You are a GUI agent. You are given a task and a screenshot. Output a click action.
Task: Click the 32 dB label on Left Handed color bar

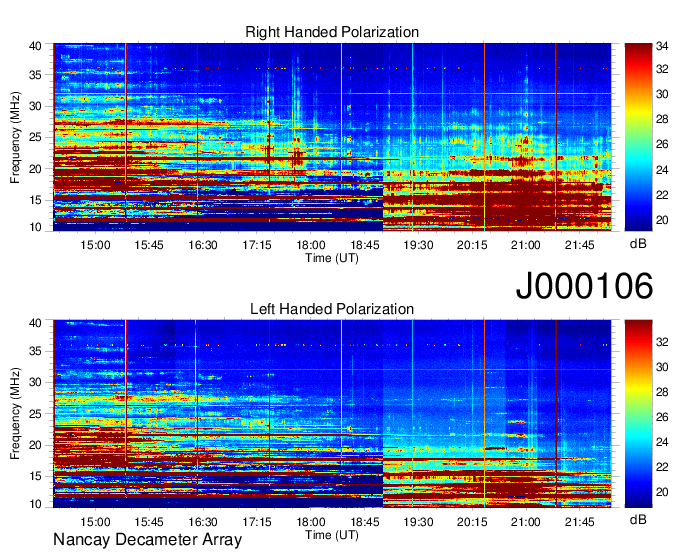point(662,342)
